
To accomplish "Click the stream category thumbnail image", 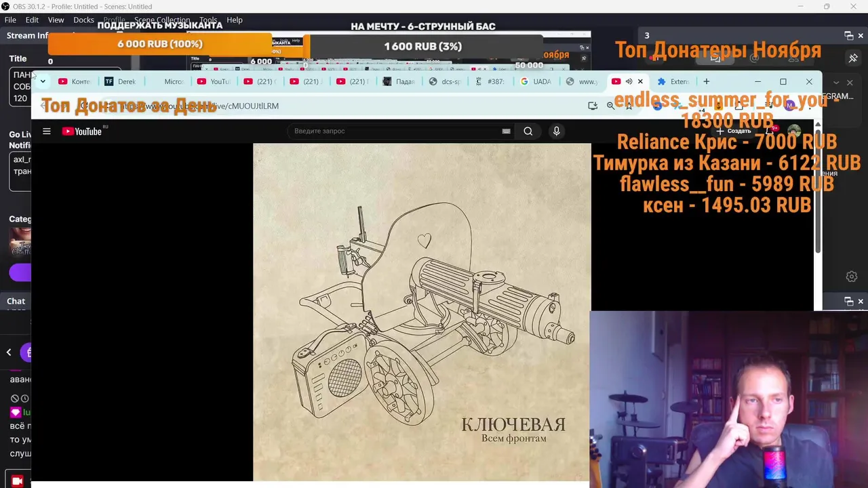I will coord(20,241).
